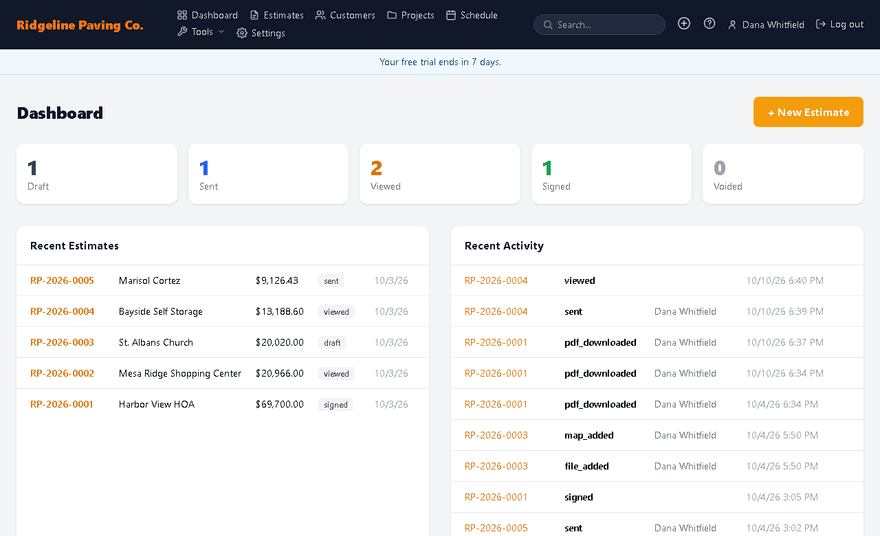Screen dimensions: 880x536
Task: Open estimate RP-2026-0003 in Recent Estimates
Action: [x=62, y=342]
